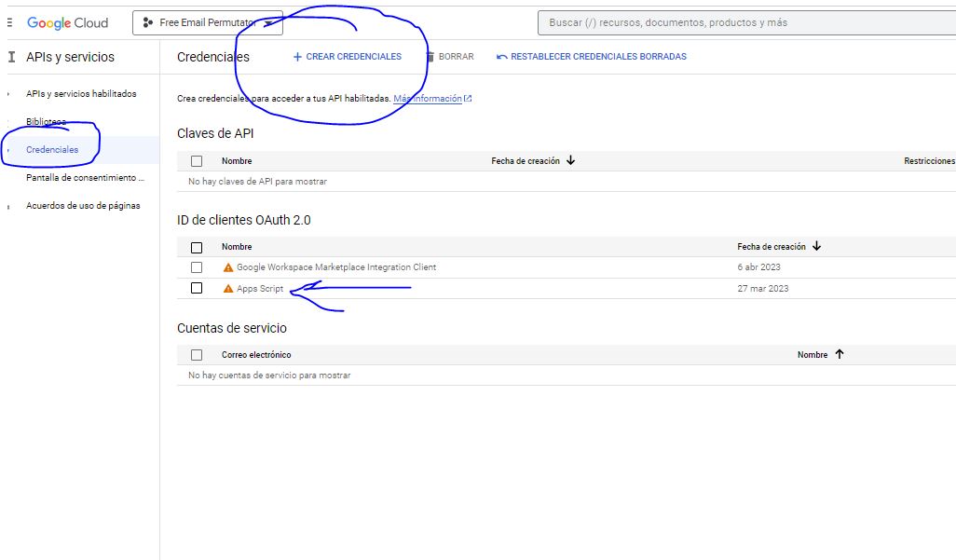Click the Restricciones column header
Screen dimensions: 956x560
coord(929,161)
